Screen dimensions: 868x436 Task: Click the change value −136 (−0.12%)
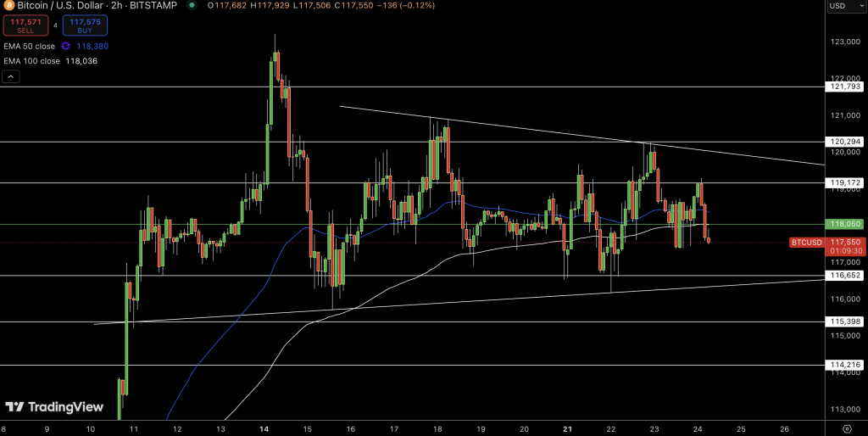click(x=408, y=5)
